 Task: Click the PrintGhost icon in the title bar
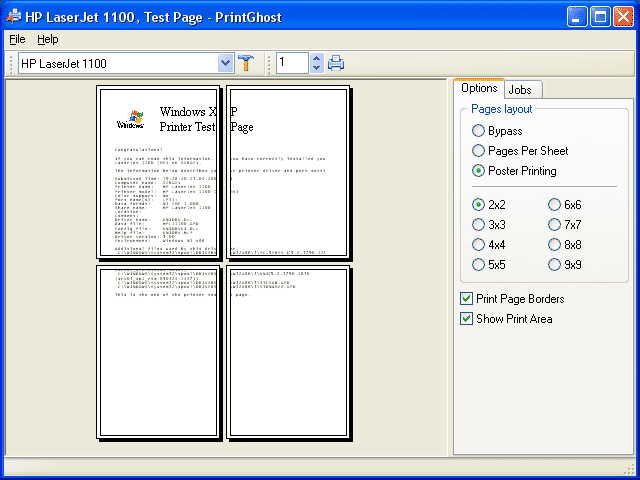pyautogui.click(x=13, y=17)
